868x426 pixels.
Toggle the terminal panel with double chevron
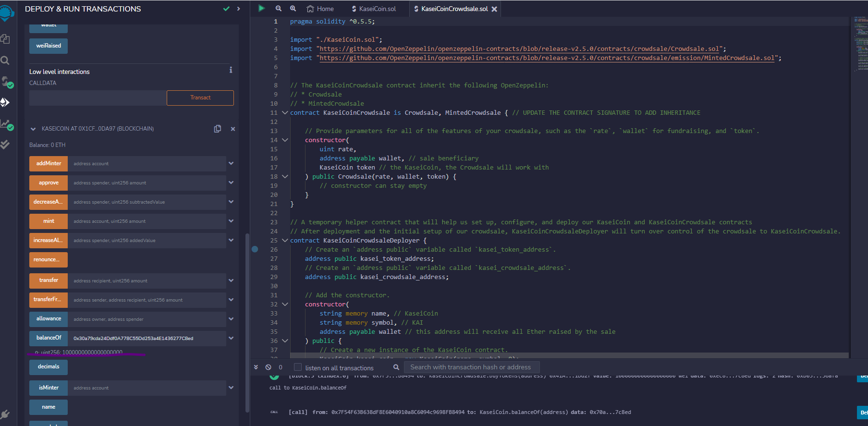[x=256, y=367]
